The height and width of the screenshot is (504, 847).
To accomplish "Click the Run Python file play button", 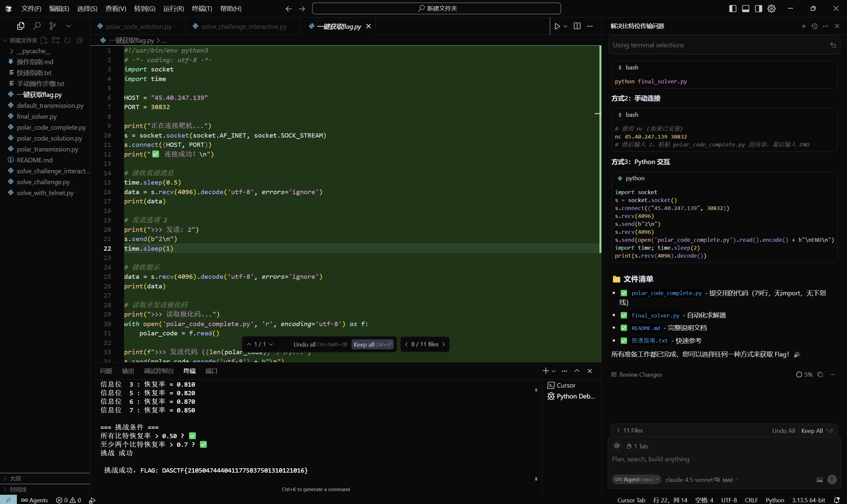I will pos(557,26).
